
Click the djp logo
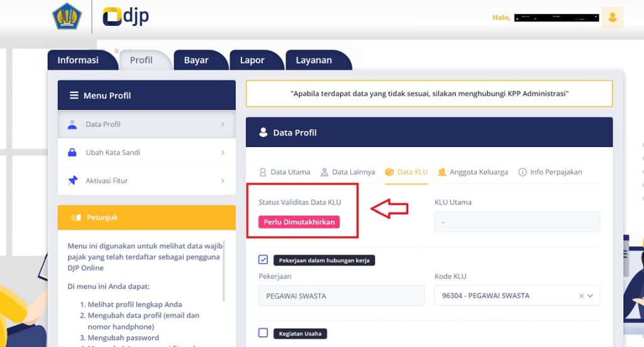click(x=126, y=16)
